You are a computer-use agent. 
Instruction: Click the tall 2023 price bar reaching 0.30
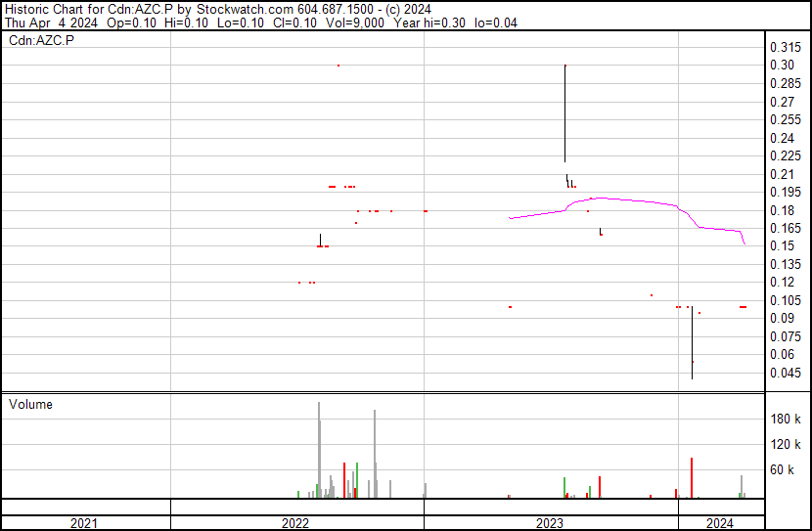click(565, 113)
